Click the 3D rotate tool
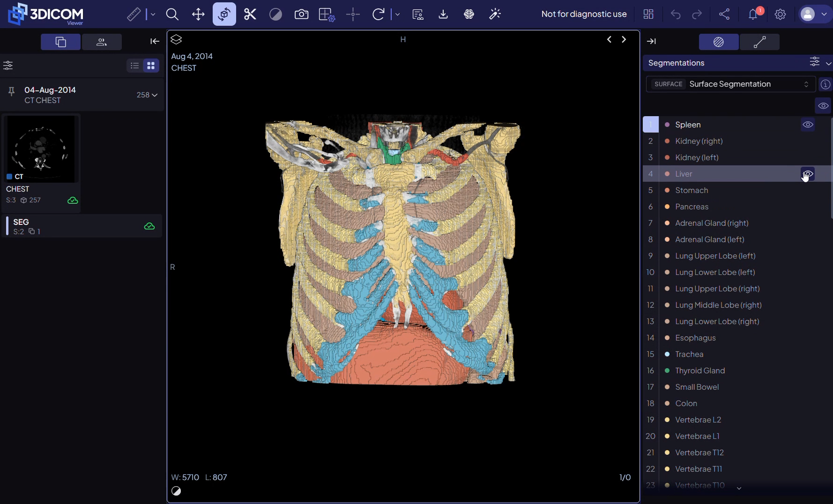This screenshot has width=833, height=504. (224, 15)
